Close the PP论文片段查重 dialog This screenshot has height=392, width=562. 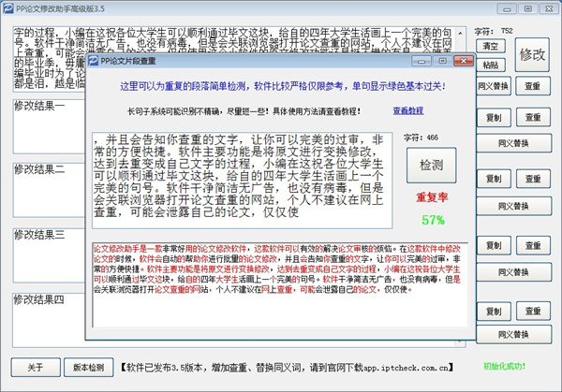pyautogui.click(x=461, y=61)
